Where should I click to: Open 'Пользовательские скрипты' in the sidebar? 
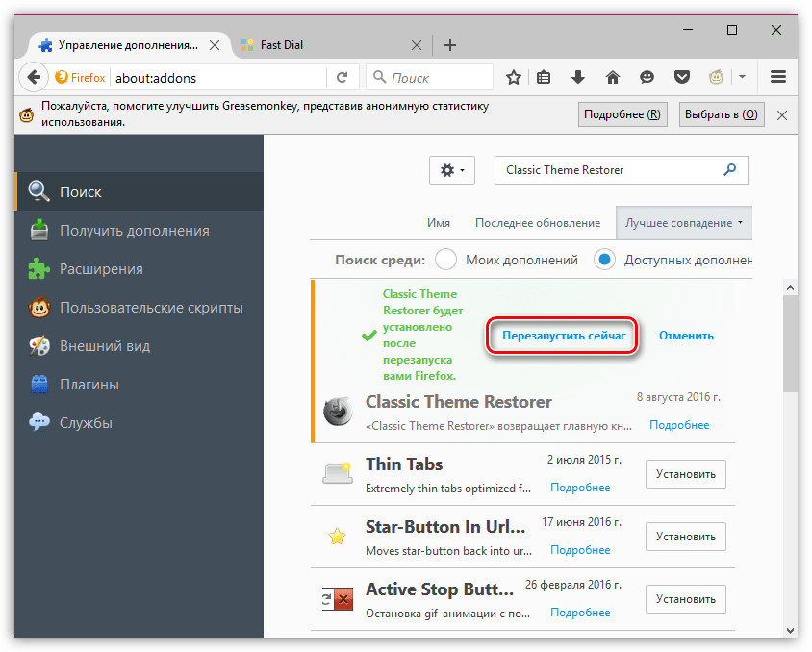pos(151,308)
